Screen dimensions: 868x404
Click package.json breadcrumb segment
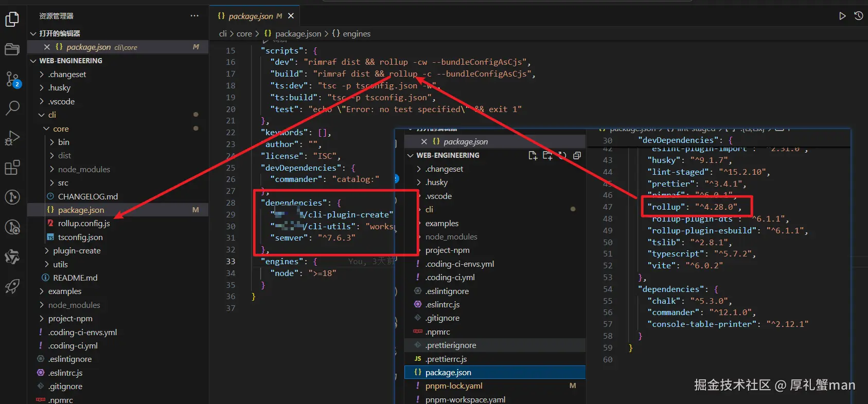point(293,33)
